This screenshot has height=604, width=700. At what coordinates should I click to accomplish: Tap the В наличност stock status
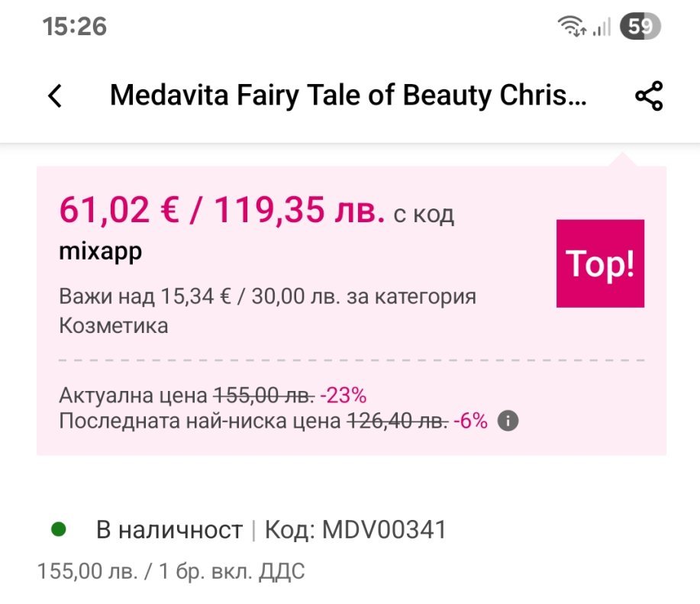point(169,529)
